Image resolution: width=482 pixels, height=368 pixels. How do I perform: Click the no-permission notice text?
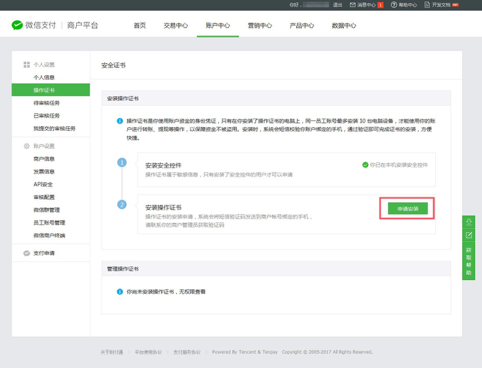[x=166, y=292]
